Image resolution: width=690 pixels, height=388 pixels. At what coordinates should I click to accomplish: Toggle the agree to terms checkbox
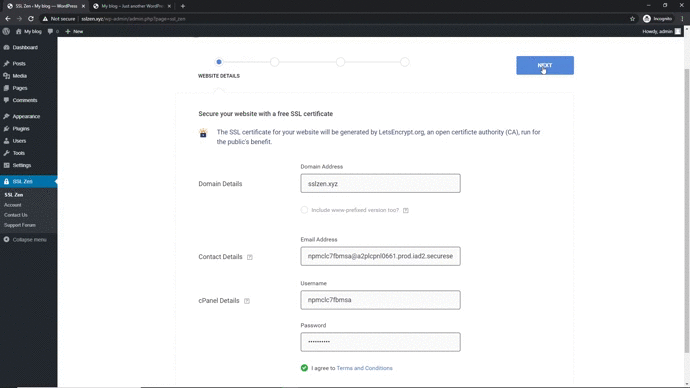coord(304,368)
